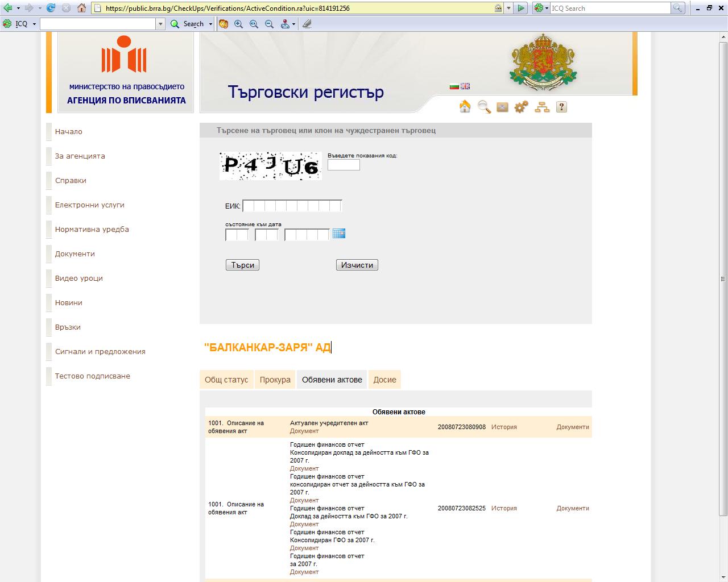This screenshot has height=582, width=728.
Task: Open Нормативна уредба menu item
Action: tap(92, 229)
